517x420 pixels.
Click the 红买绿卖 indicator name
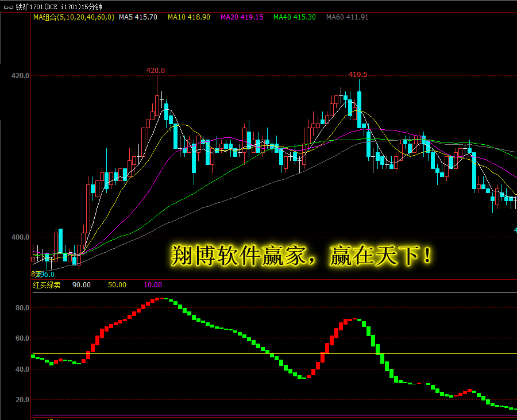(x=47, y=285)
